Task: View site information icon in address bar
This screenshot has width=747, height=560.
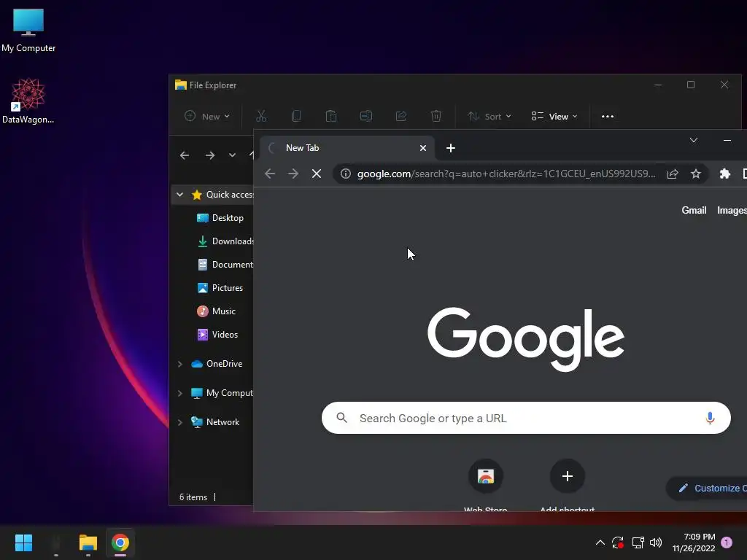Action: pos(346,174)
